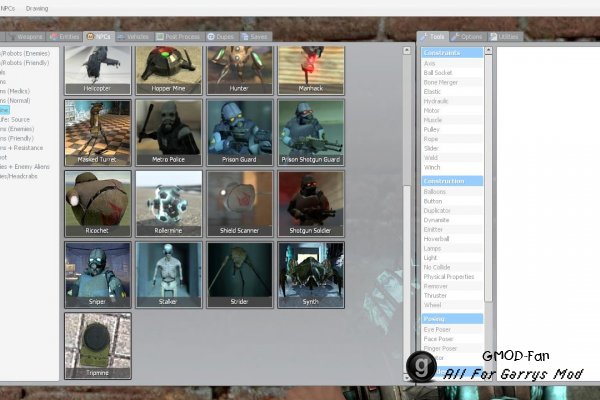Select the Winch tool
This screenshot has width=600, height=400.
click(452, 167)
